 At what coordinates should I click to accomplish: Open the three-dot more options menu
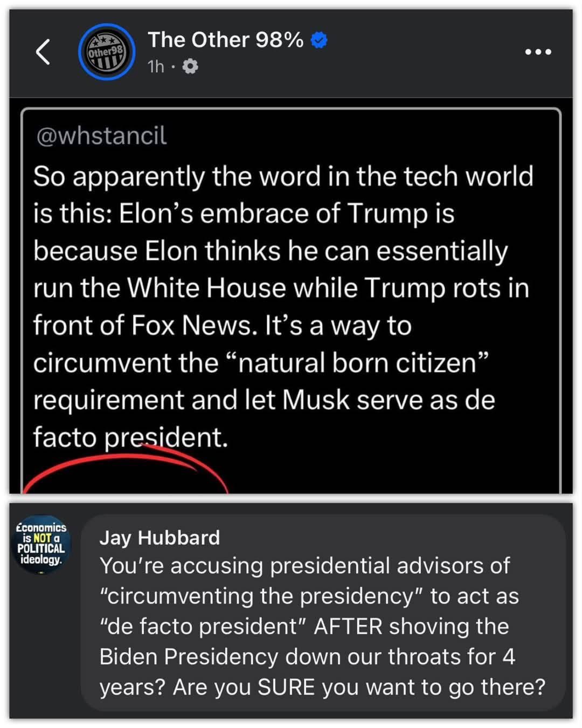click(x=538, y=52)
